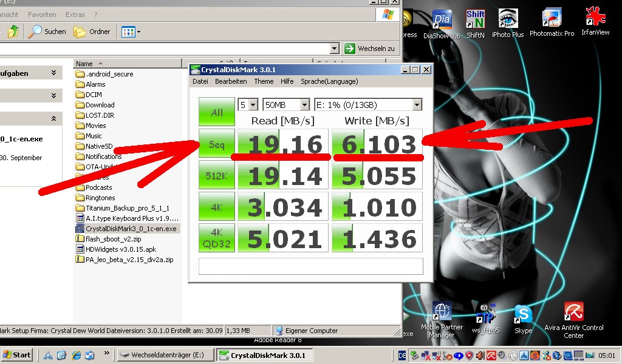
Task: Launch Photomatix Pro from the desktop
Action: coord(552,21)
